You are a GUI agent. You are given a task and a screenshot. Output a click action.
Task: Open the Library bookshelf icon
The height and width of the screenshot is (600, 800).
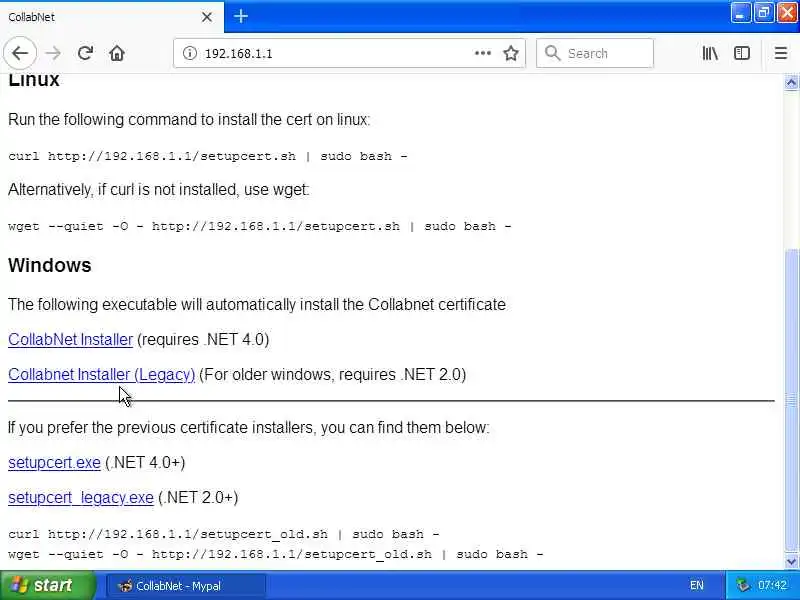(710, 53)
